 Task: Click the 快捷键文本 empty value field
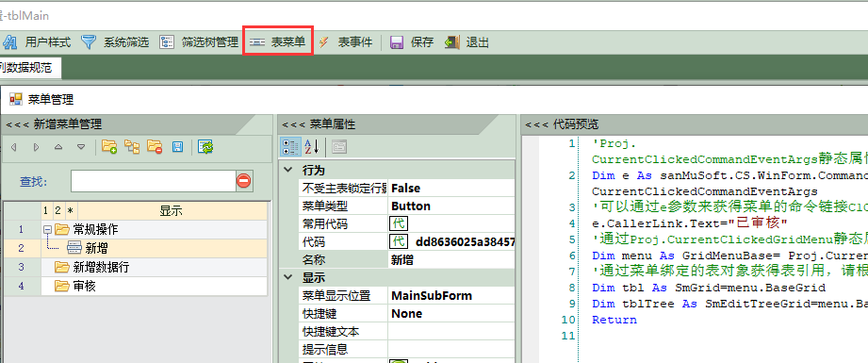(451, 331)
